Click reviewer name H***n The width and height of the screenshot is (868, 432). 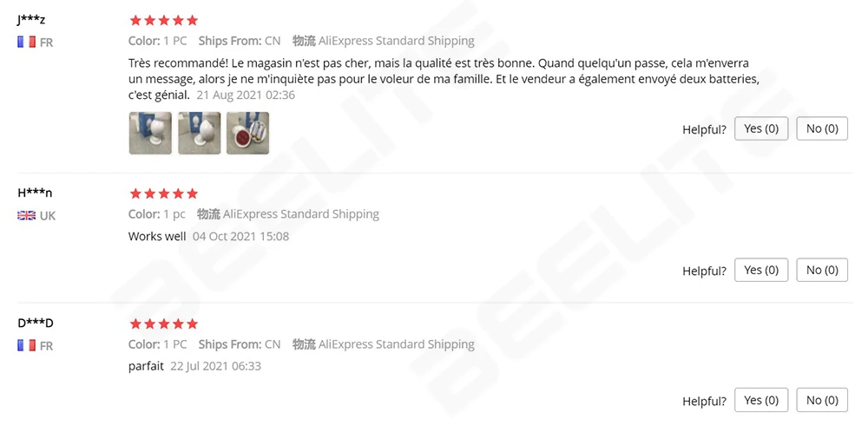click(x=35, y=193)
